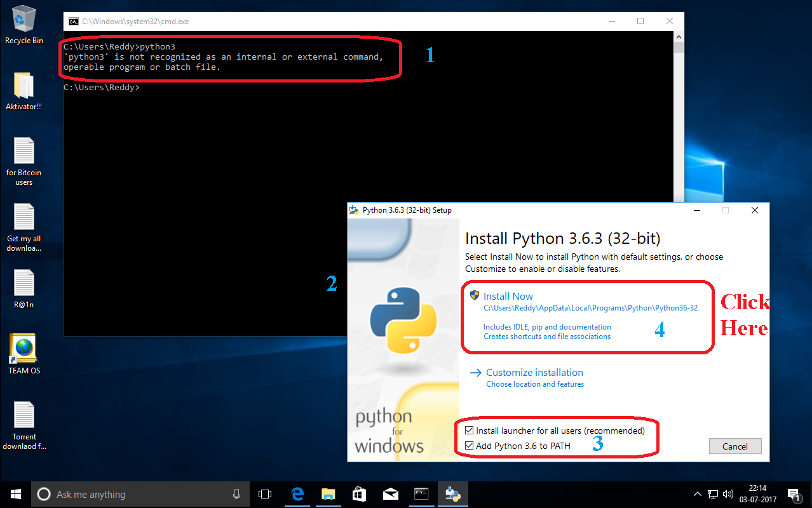
Task: Activate the Cortana microphone for voice search
Action: [236, 493]
